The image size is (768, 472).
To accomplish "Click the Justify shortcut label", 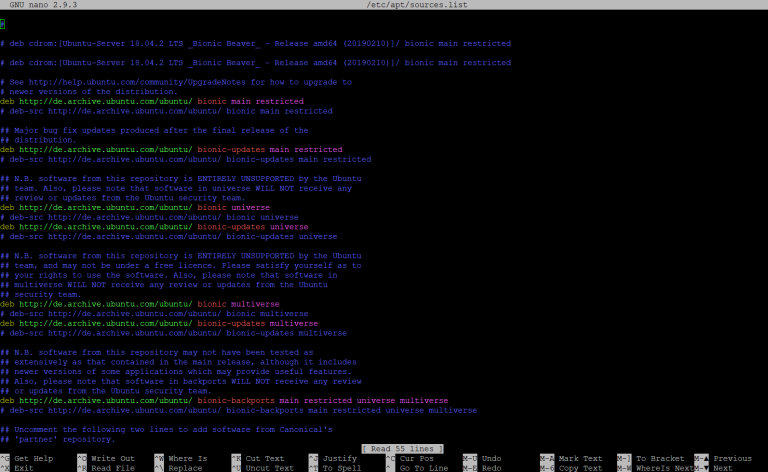I will pyautogui.click(x=339, y=458).
